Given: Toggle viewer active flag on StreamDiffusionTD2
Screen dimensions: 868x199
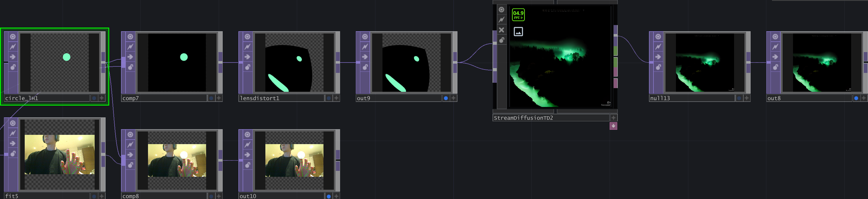Looking at the screenshot, I should (501, 10).
